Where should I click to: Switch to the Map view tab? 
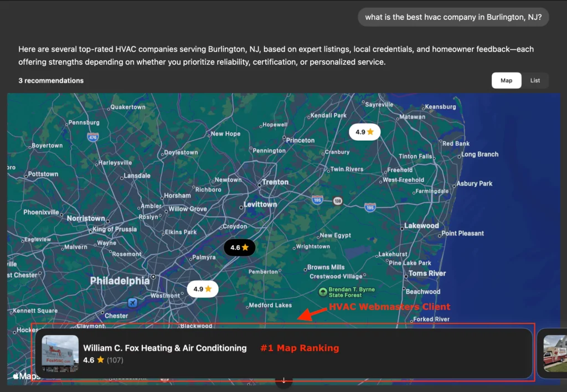tap(506, 80)
